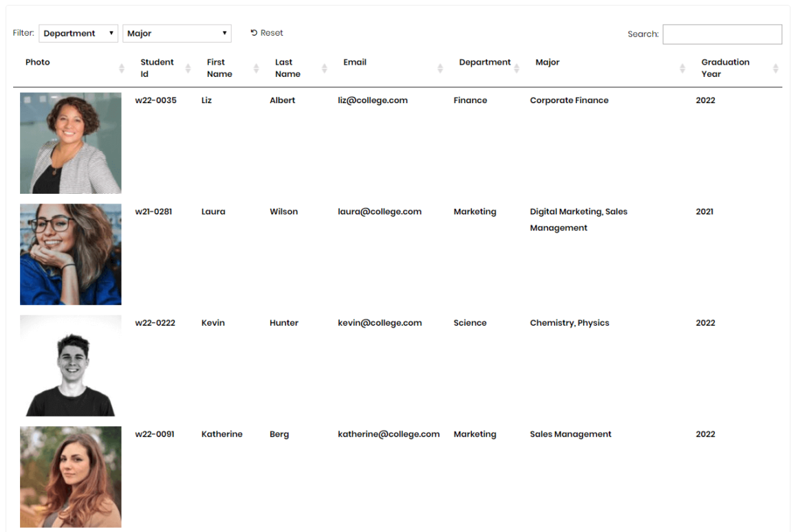Sort by Email column arrows
This screenshot has width=798, height=532.
click(x=440, y=68)
